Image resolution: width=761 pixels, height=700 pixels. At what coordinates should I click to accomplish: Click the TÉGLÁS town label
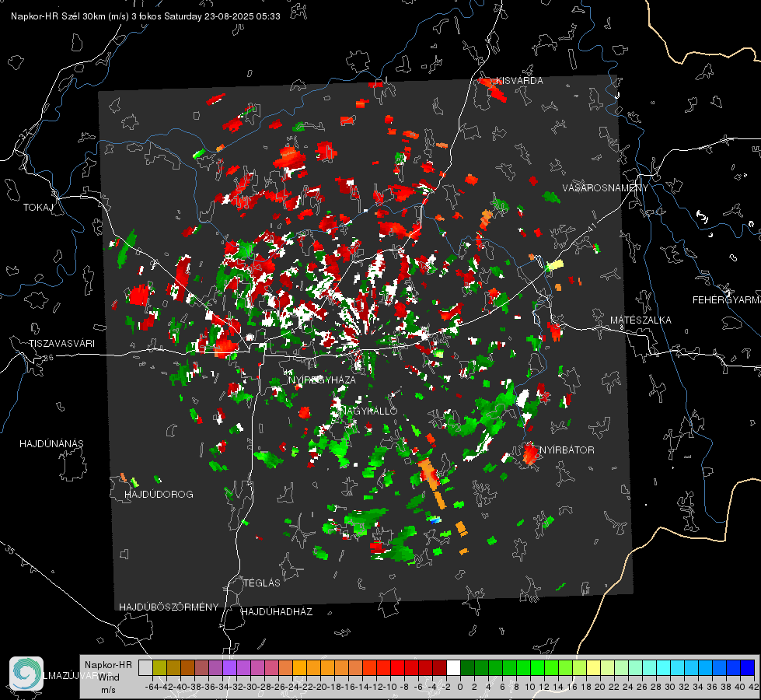pos(262,583)
